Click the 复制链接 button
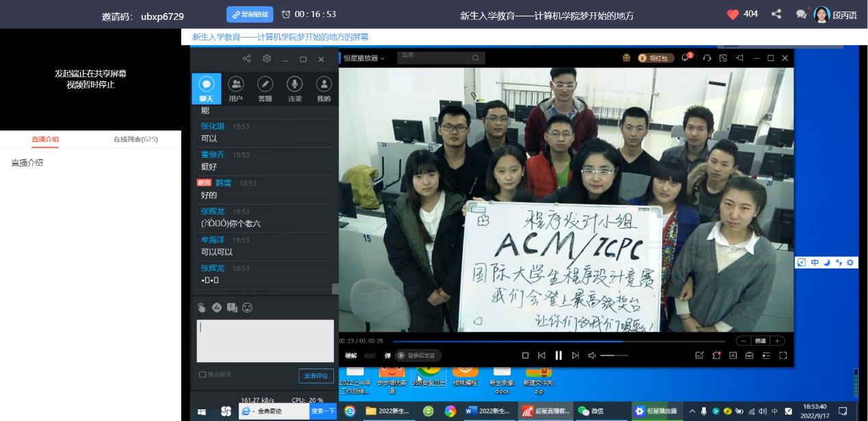The image size is (868, 421). pos(250,14)
